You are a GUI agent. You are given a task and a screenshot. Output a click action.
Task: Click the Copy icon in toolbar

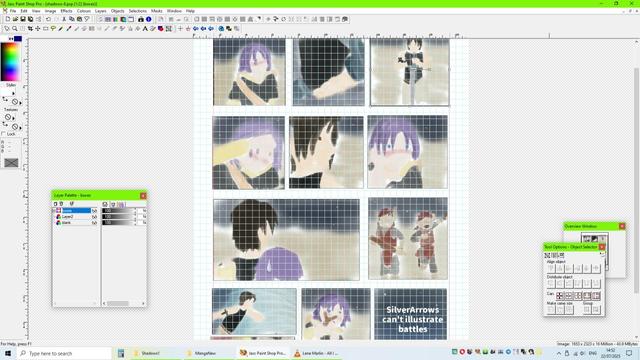71,19
